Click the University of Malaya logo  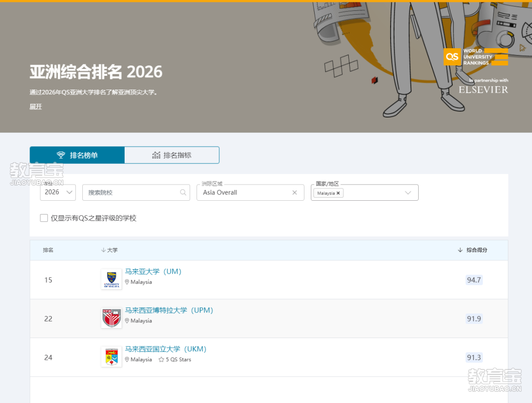pyautogui.click(x=111, y=279)
